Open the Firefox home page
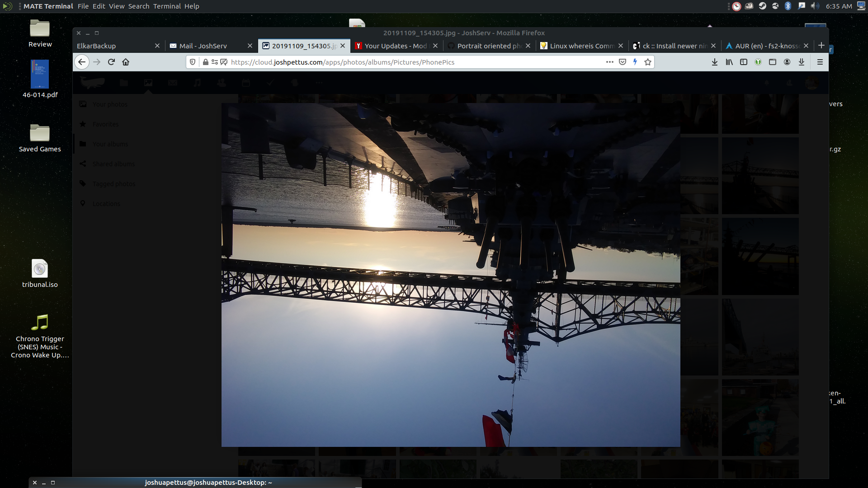 point(126,62)
